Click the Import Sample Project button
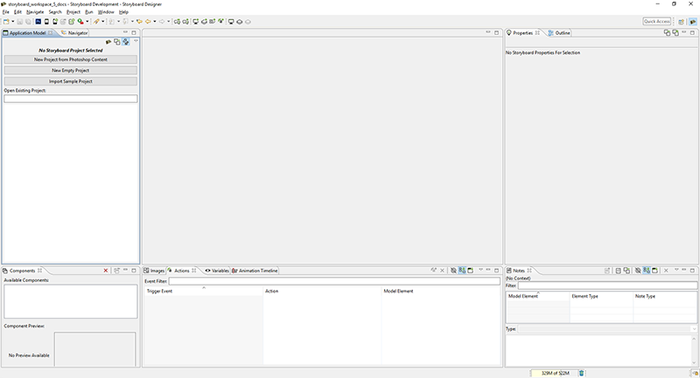Image resolution: width=700 pixels, height=378 pixels. tap(71, 81)
